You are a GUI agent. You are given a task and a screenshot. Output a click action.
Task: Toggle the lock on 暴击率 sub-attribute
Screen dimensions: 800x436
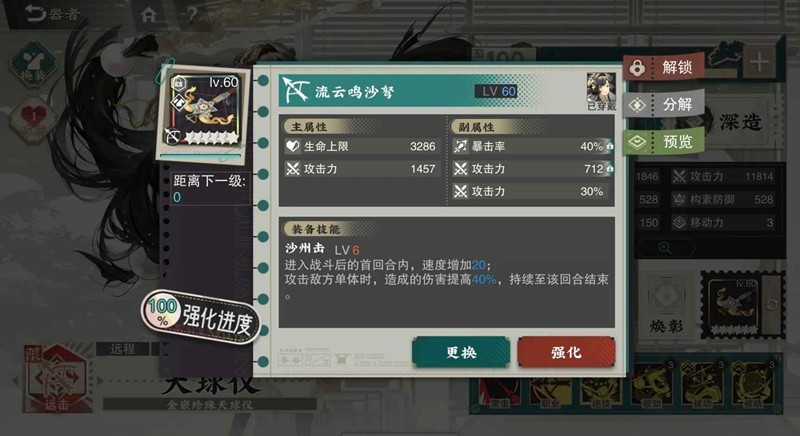610,146
